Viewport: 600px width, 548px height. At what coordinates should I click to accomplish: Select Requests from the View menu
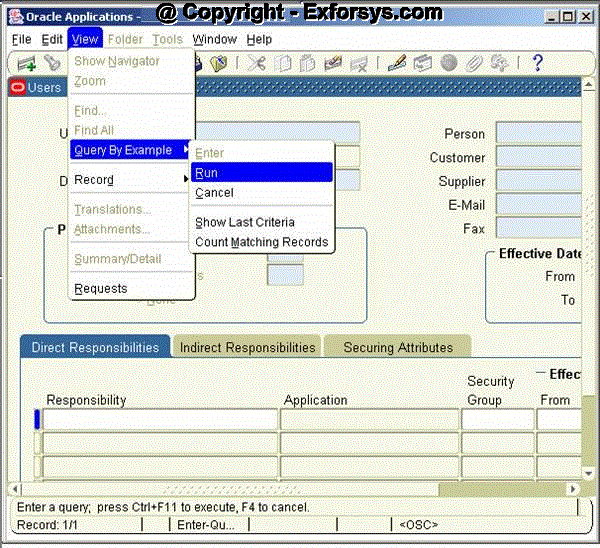[101, 288]
